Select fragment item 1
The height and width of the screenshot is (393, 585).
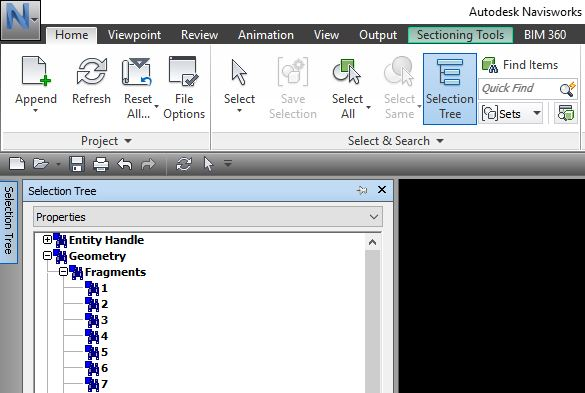click(x=104, y=288)
